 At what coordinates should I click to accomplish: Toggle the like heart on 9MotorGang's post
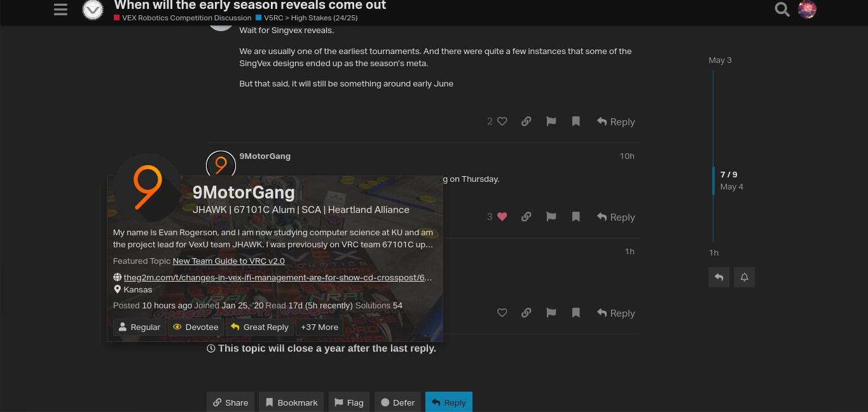[x=502, y=217]
